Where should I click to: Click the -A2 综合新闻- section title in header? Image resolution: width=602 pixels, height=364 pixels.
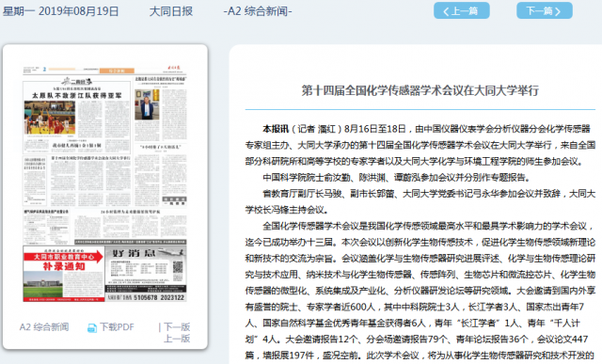(258, 11)
